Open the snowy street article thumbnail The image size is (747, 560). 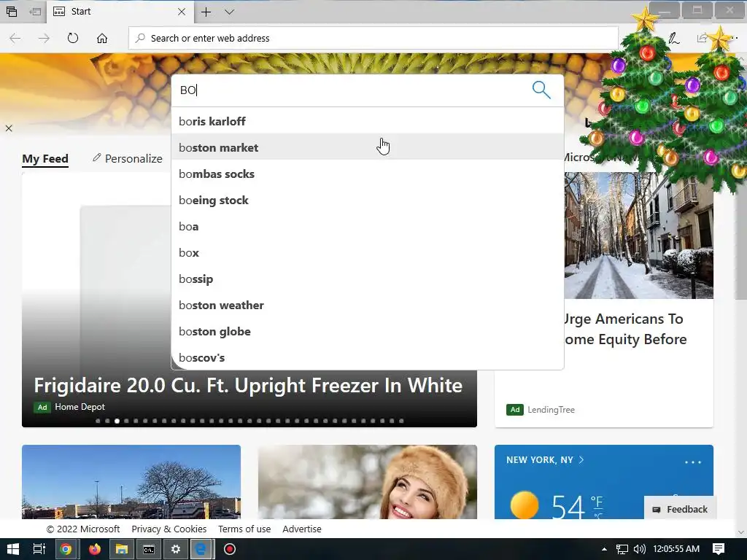coord(638,236)
